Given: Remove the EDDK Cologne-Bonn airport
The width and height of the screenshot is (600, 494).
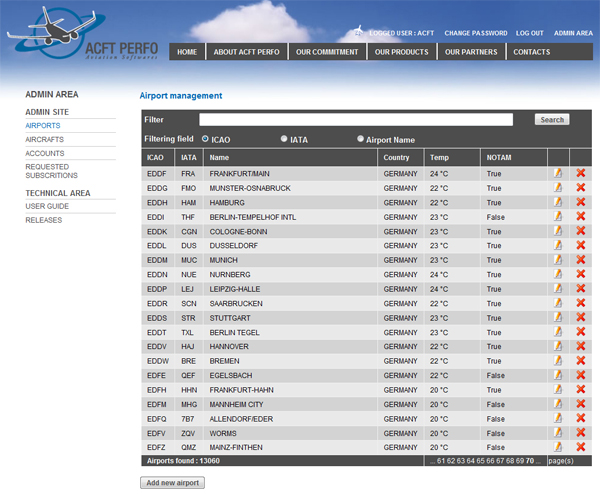Looking at the screenshot, I should [581, 231].
